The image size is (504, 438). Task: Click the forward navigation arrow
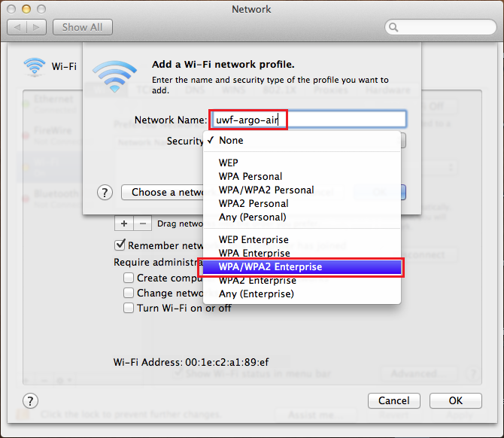coord(37,27)
